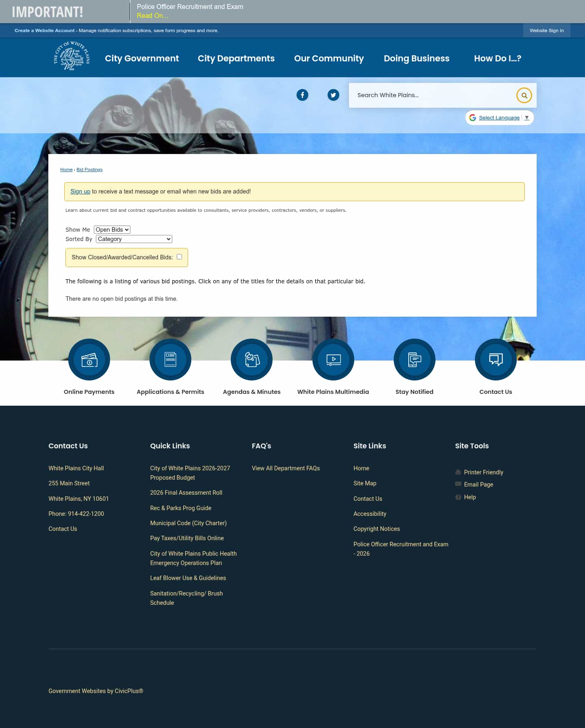Click the footer Site Links Home link
Screen dimensions: 585x728
[x=361, y=468]
